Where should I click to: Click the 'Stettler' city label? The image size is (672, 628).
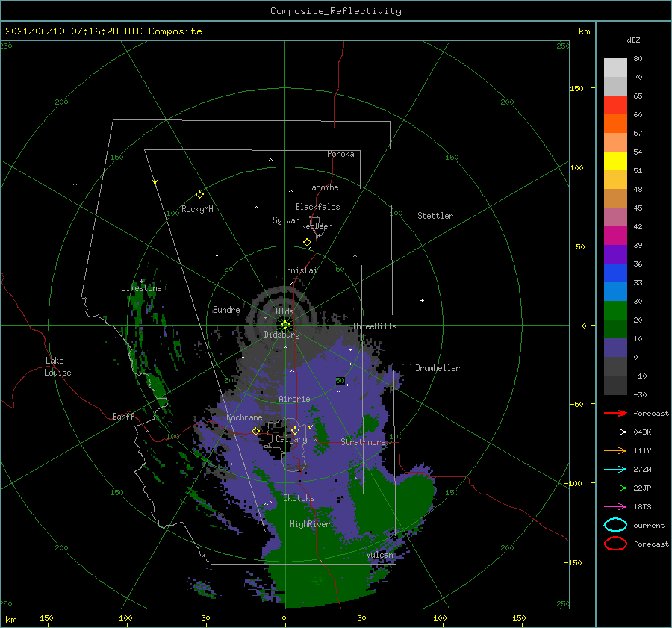click(435, 216)
